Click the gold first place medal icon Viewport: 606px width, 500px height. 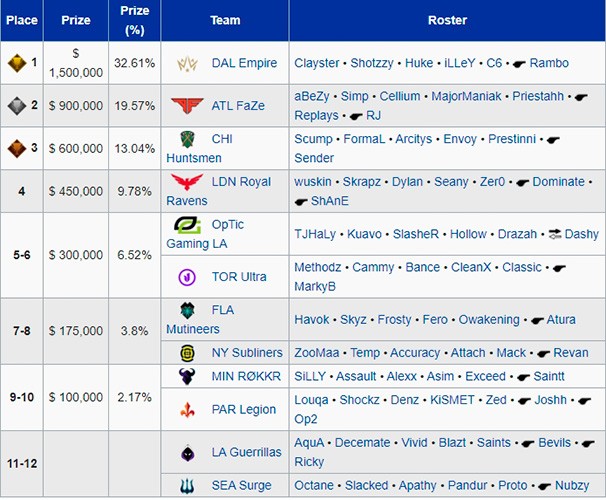(x=17, y=63)
